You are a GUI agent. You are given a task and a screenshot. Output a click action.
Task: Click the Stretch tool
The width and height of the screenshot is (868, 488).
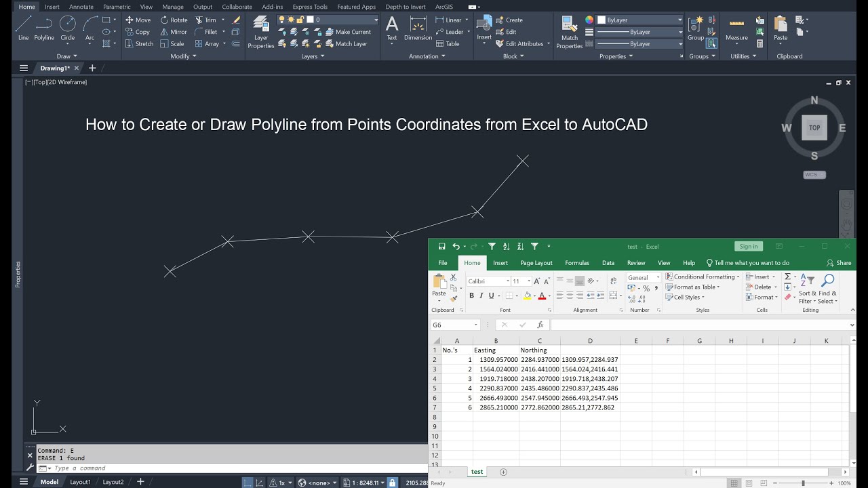[140, 43]
